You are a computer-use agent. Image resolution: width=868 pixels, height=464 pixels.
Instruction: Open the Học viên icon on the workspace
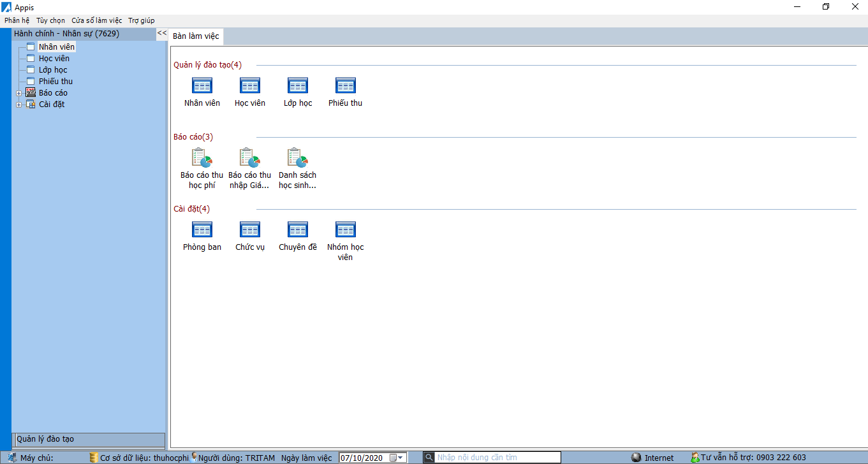click(250, 85)
